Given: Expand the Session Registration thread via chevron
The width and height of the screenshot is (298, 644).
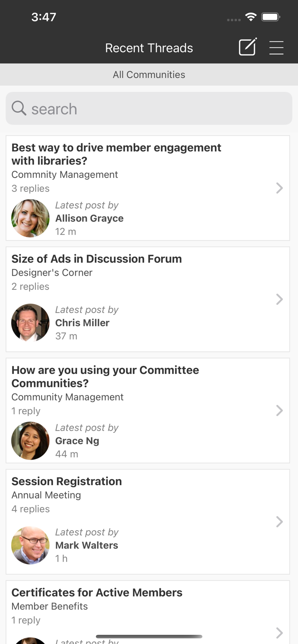Looking at the screenshot, I should tap(280, 522).
